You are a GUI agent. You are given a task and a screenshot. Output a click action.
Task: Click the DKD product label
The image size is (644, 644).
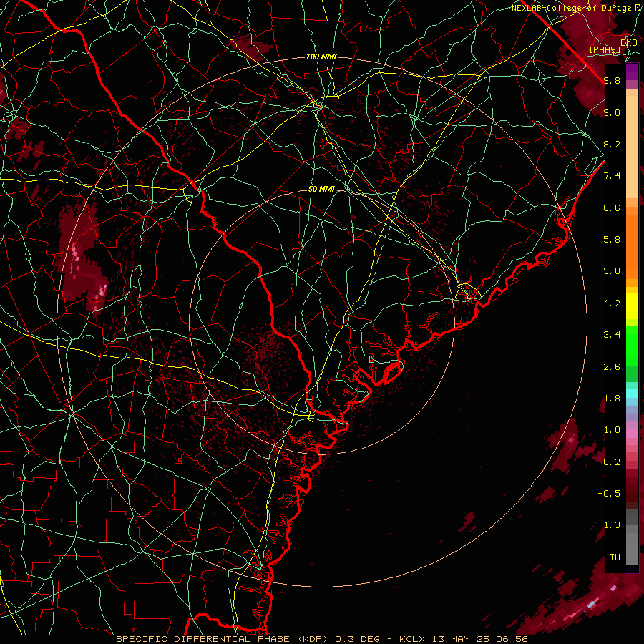coord(629,43)
